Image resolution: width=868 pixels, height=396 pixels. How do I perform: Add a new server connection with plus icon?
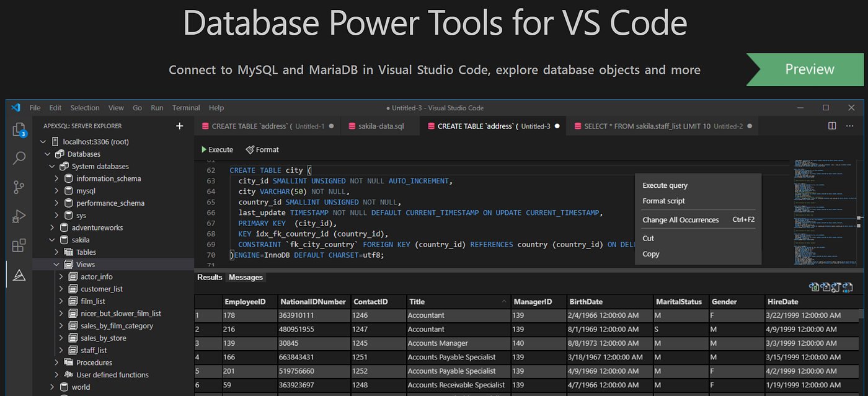tap(179, 126)
